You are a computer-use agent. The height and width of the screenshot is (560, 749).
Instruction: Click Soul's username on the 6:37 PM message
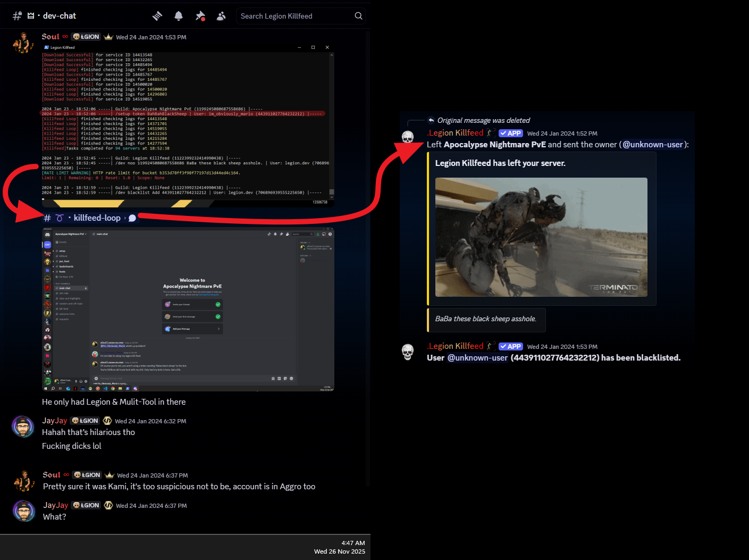coord(52,475)
